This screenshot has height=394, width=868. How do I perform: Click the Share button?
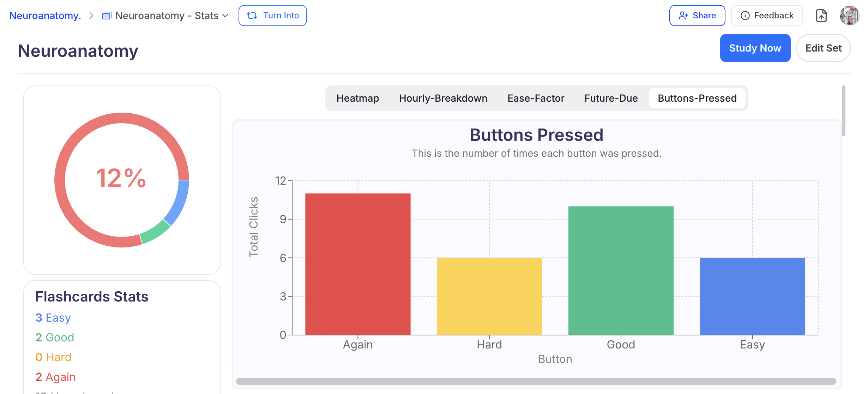(697, 16)
